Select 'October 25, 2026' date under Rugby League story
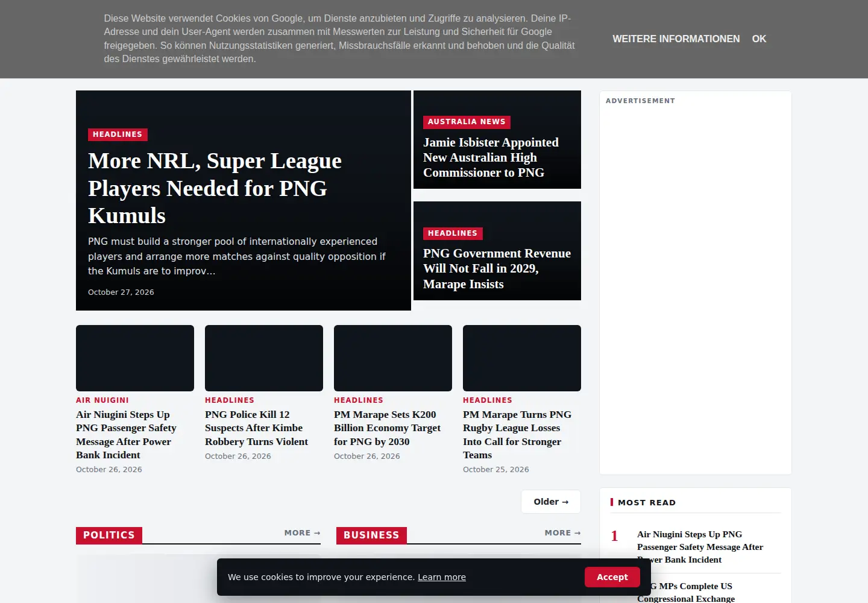This screenshot has height=603, width=868. (x=496, y=470)
